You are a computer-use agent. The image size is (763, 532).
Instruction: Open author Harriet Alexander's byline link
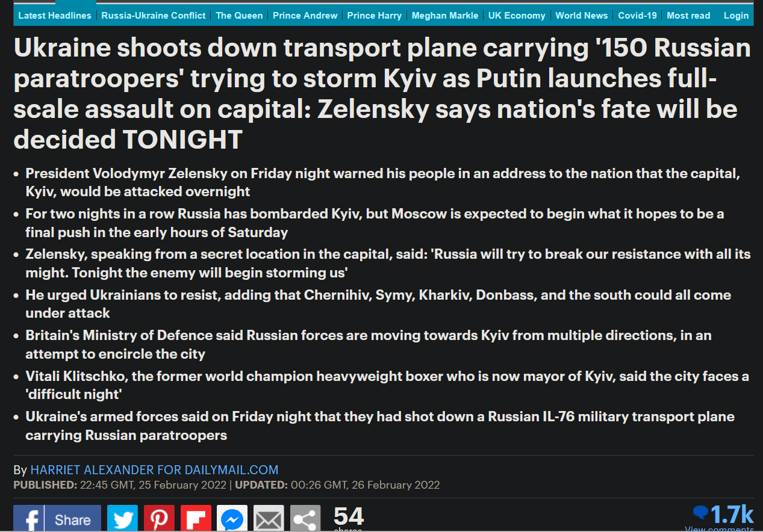point(154,470)
